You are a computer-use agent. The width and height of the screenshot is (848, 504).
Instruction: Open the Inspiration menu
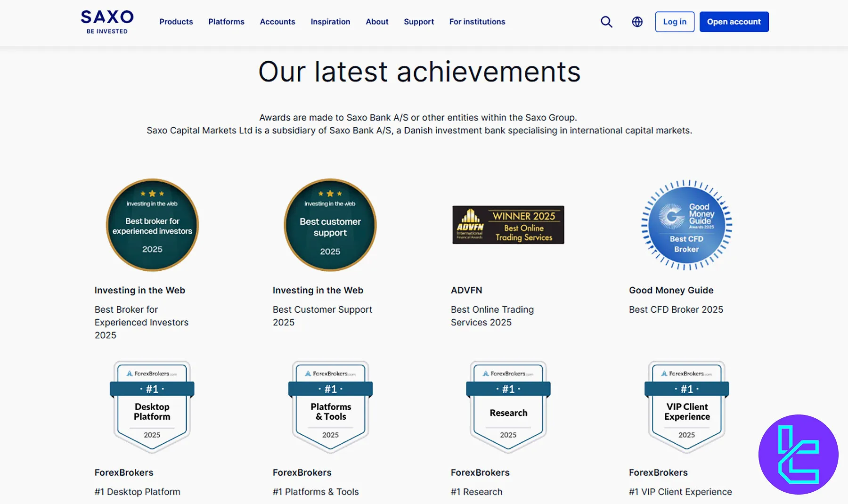(x=330, y=22)
